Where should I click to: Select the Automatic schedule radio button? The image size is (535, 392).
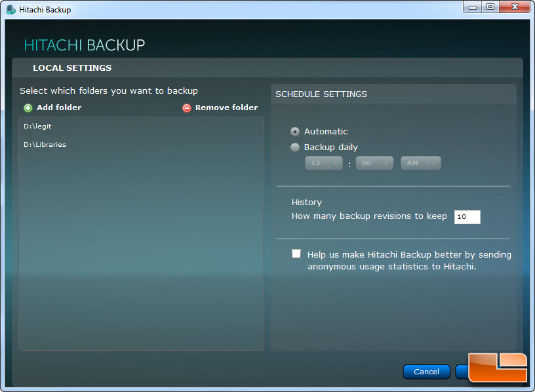(x=295, y=131)
